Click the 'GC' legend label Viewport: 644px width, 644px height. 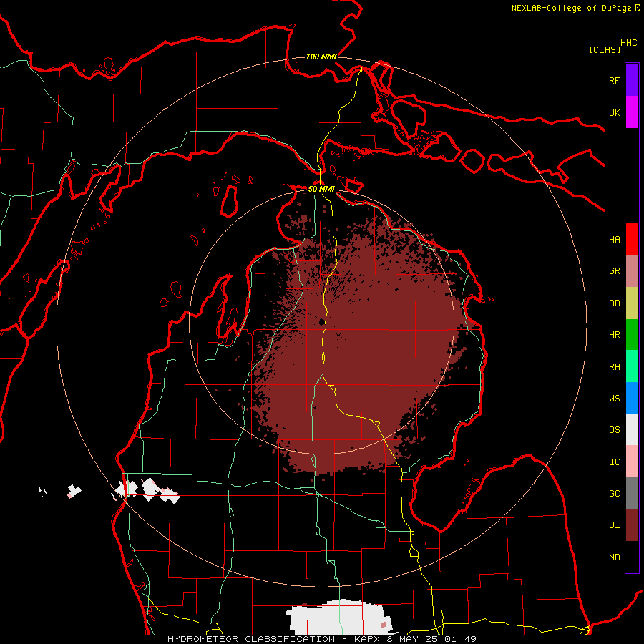tap(614, 494)
